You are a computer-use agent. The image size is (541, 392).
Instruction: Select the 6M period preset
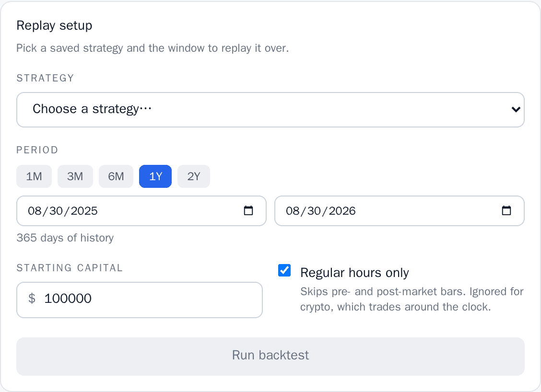point(116,176)
